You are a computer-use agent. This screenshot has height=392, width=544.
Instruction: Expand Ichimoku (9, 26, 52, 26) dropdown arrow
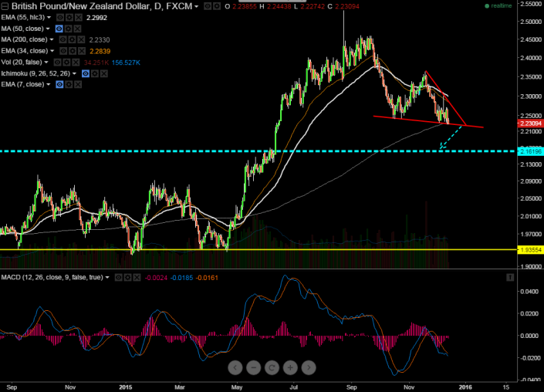(74, 73)
